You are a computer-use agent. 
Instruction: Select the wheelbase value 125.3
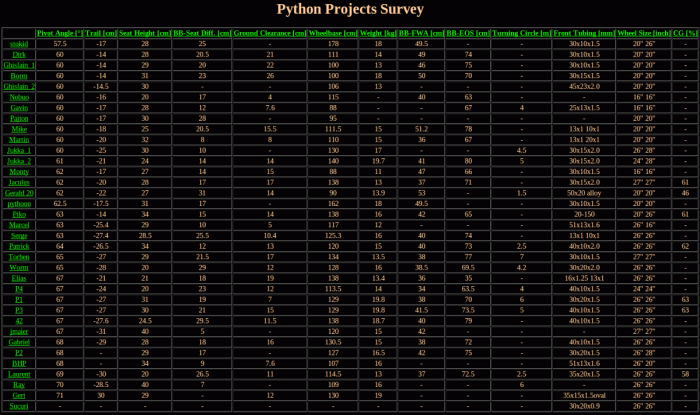333,236
